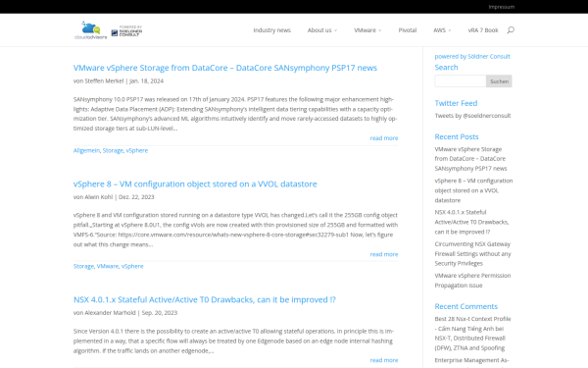Open recent comment Best 28 Nsx-t Context Profile

(472, 324)
